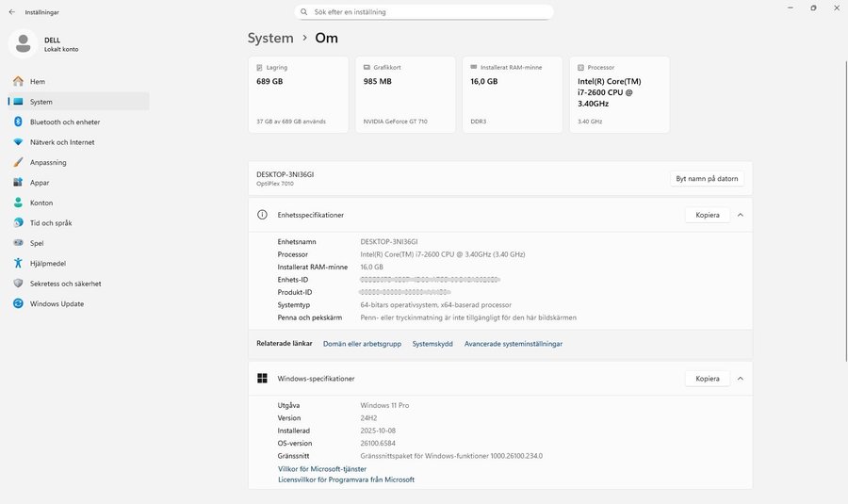Open Avancerade systeminställningar link

[x=513, y=344]
